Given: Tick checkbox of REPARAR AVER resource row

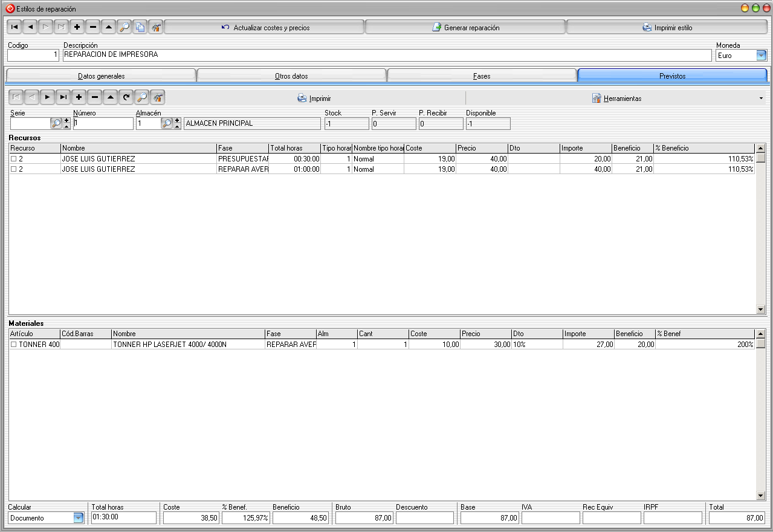Looking at the screenshot, I should [14, 169].
